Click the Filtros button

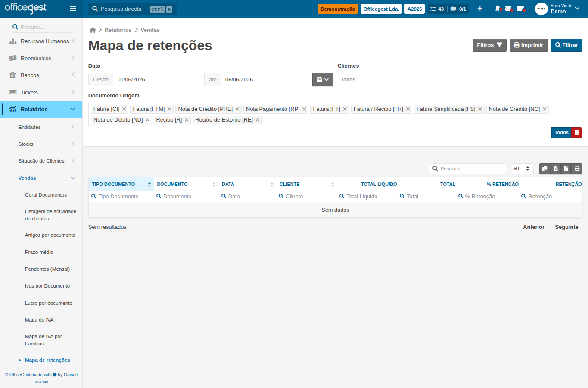489,45
